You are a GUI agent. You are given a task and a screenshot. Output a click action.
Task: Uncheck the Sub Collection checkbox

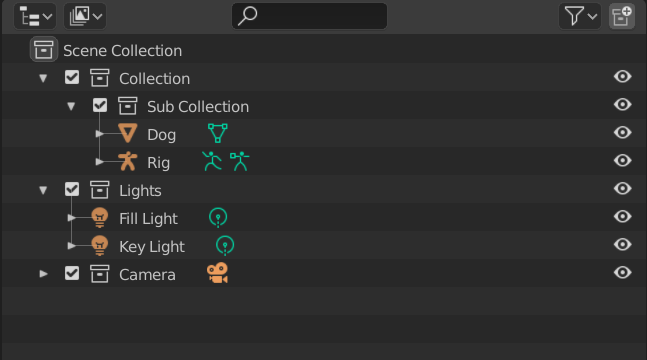click(x=100, y=105)
